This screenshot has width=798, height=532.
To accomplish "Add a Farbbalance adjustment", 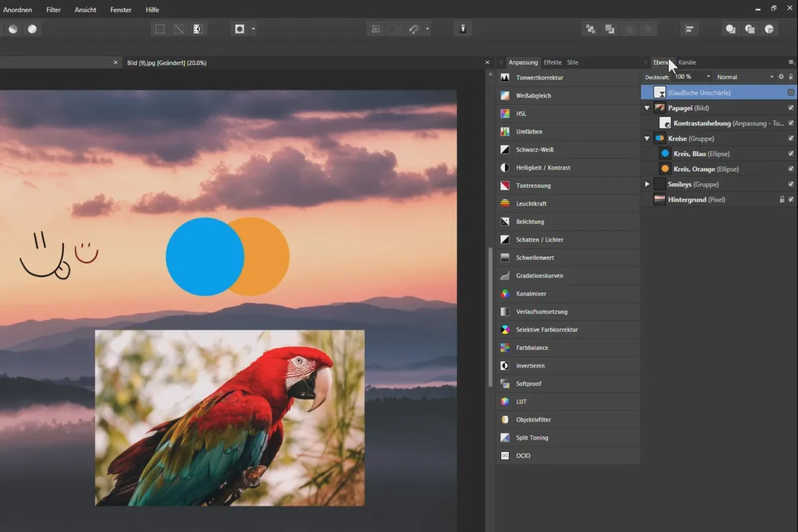I will pos(569,348).
